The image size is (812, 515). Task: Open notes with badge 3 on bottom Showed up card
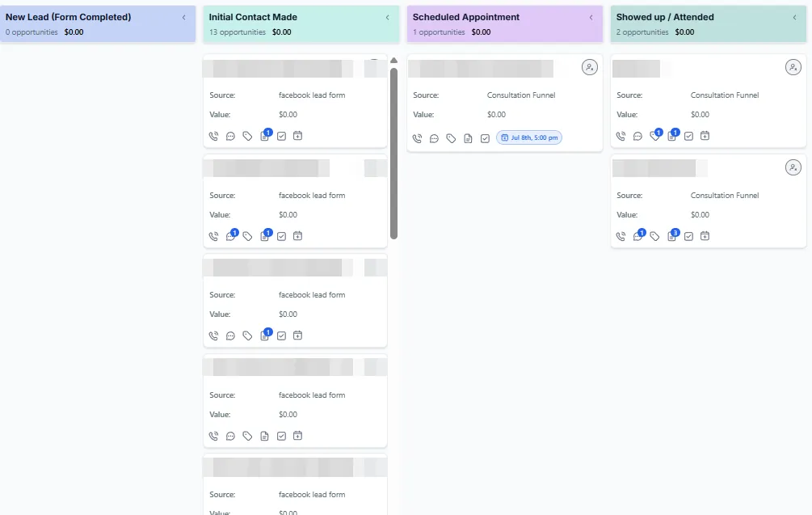pyautogui.click(x=672, y=235)
